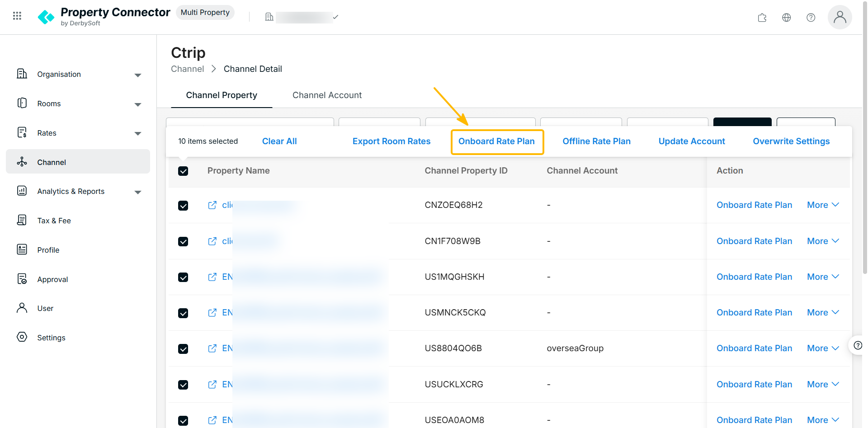Open the property selector dropdown in header
Screen dimensions: 868x428
[x=302, y=17]
